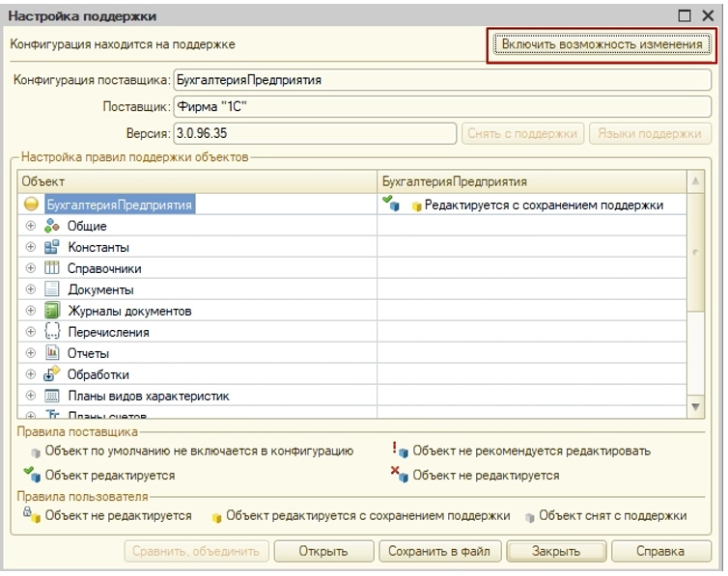Click the user-rule lock icon Объект не редактируется

point(32,515)
